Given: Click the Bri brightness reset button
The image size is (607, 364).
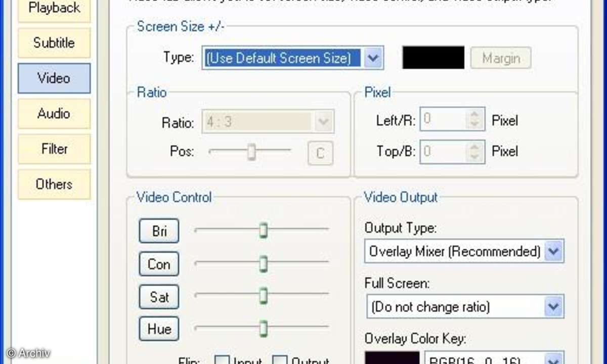Looking at the screenshot, I should click(159, 231).
